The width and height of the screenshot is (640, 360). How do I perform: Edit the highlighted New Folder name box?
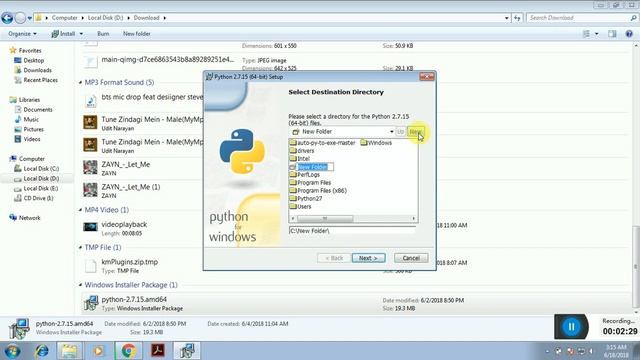tap(315, 167)
